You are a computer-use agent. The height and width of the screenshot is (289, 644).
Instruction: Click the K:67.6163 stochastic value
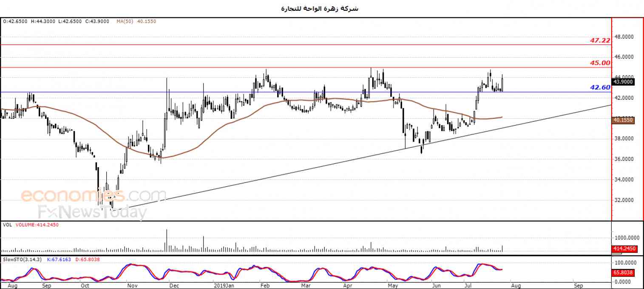click(x=59, y=259)
